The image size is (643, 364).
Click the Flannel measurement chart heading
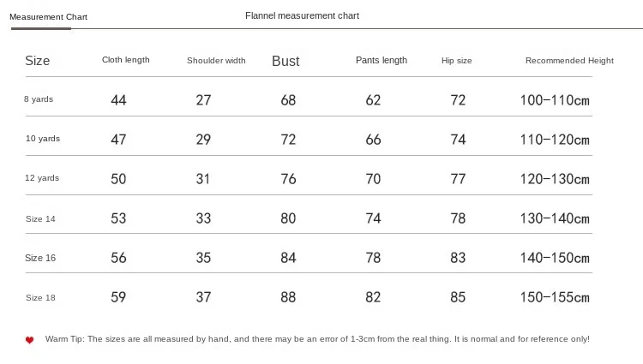coord(303,15)
